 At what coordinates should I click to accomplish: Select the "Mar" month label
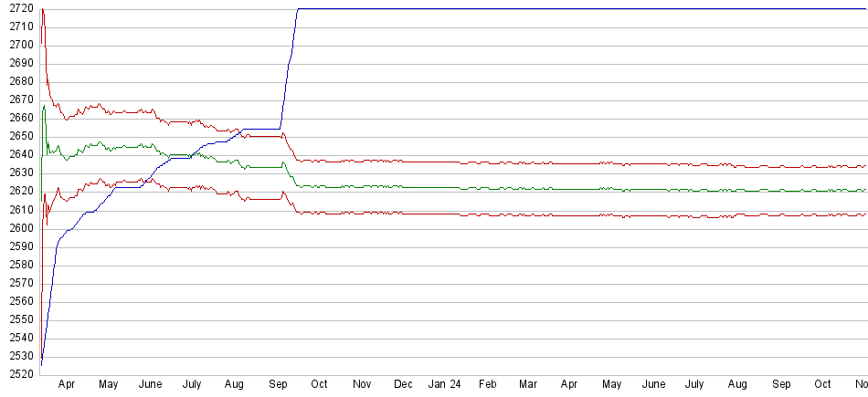point(528,385)
